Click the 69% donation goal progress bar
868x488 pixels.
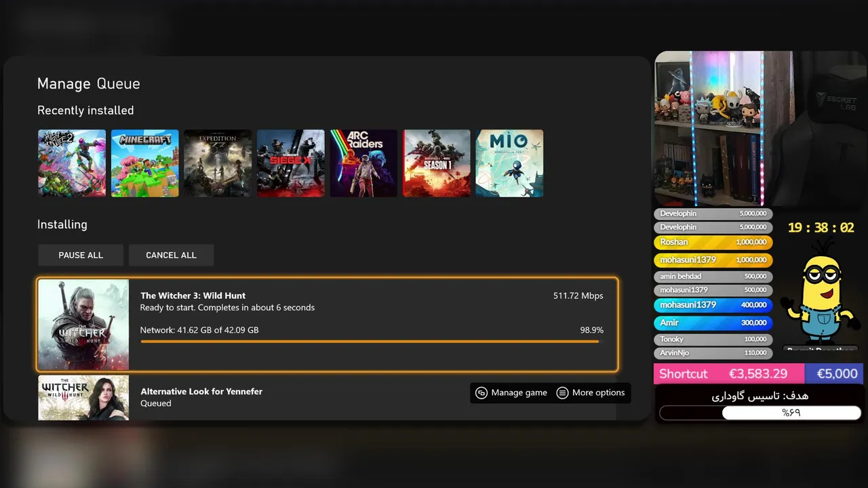[760, 412]
